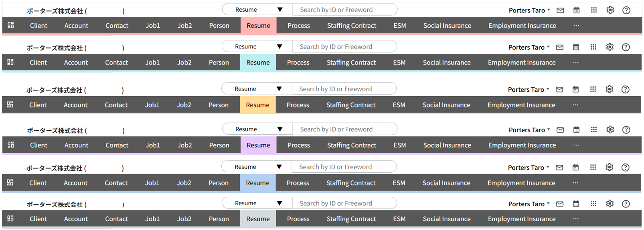Open the settings gear in the purple-themed header
This screenshot has height=230, width=644.
(x=610, y=130)
